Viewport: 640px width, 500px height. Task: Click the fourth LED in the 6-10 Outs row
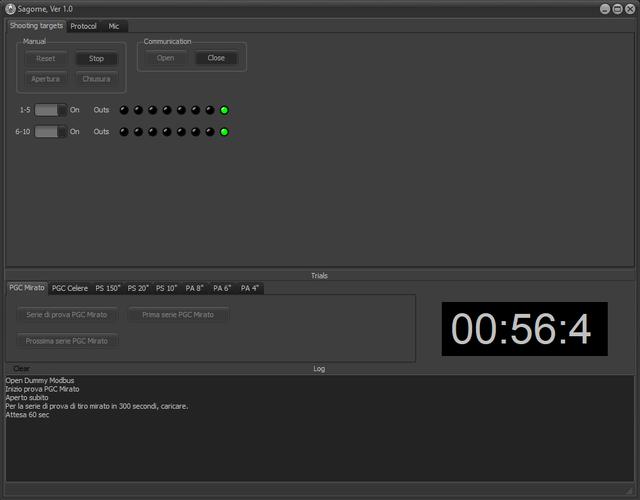pos(167,132)
